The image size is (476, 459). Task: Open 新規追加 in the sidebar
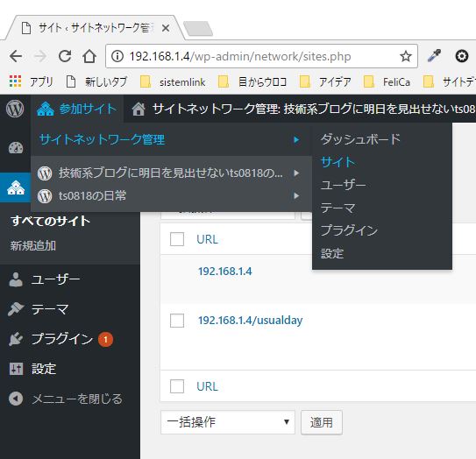(x=32, y=245)
